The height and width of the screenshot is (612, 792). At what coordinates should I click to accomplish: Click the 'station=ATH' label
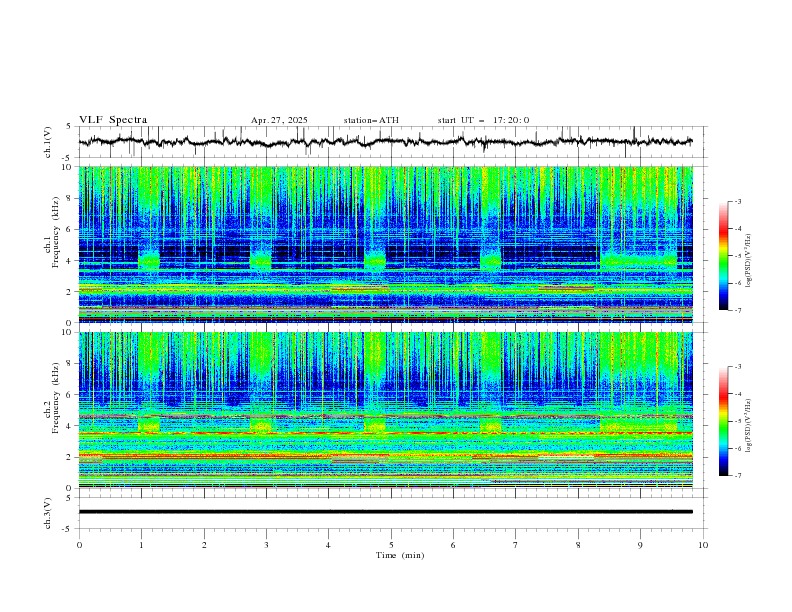[x=371, y=120]
